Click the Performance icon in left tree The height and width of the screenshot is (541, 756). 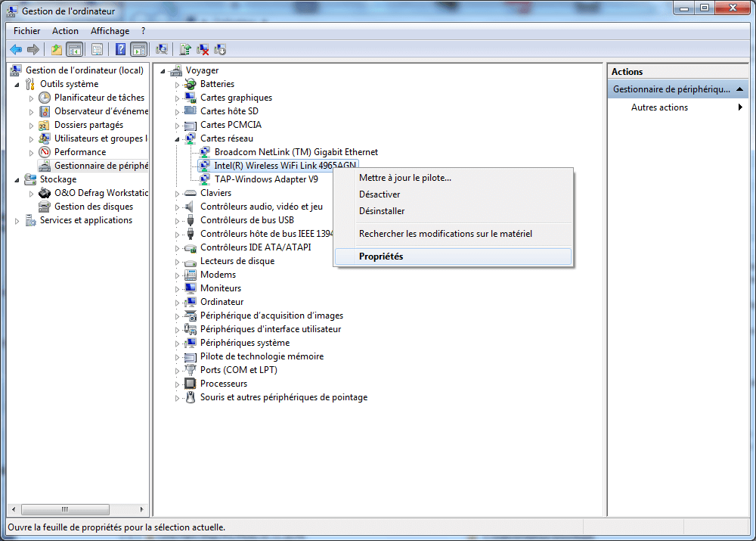45,152
